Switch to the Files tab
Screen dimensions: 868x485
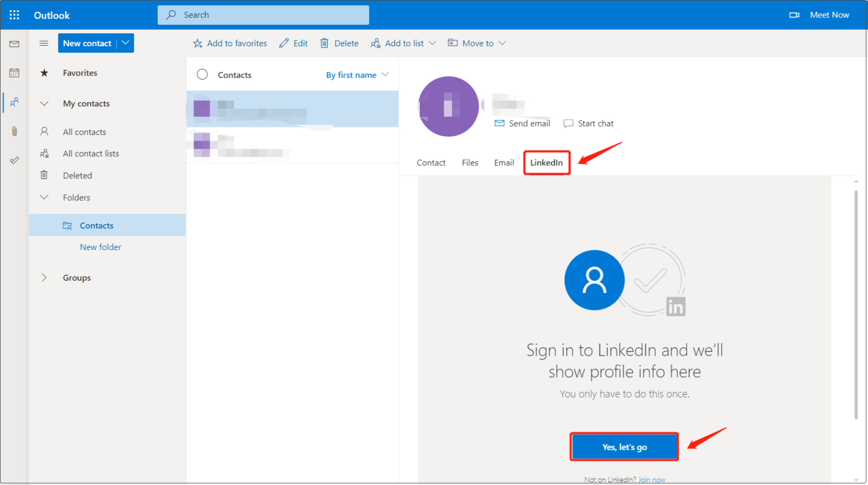pos(470,163)
